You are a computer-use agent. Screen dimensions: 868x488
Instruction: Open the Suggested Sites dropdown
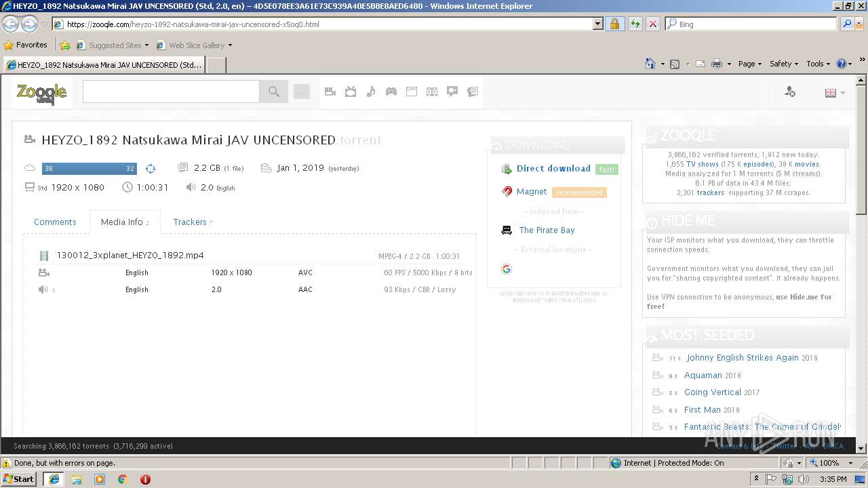(113, 45)
